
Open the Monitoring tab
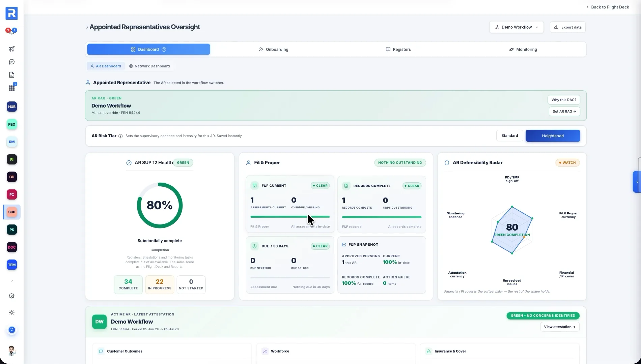click(x=523, y=50)
